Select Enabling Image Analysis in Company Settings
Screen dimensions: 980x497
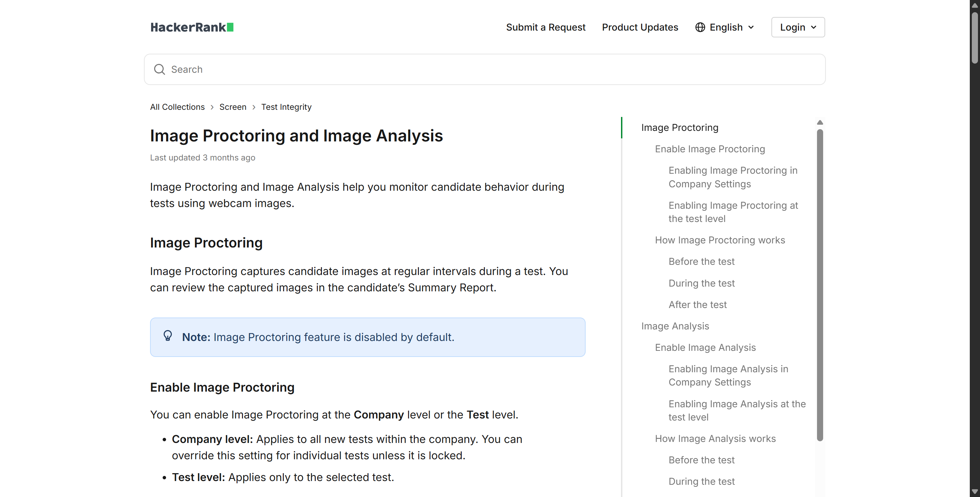[x=729, y=375]
